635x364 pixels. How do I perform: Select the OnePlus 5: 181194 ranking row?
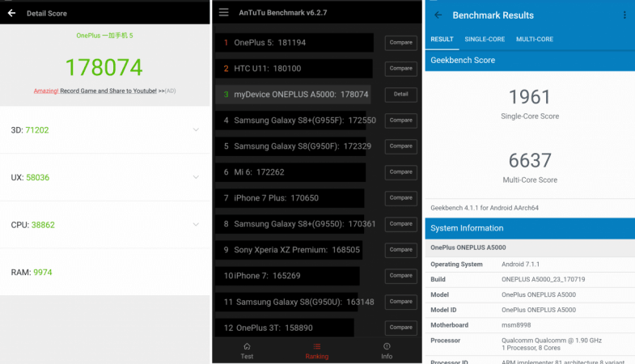click(294, 43)
